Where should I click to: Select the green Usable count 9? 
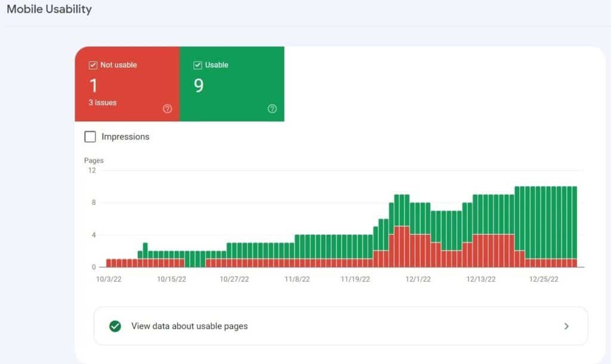click(199, 85)
